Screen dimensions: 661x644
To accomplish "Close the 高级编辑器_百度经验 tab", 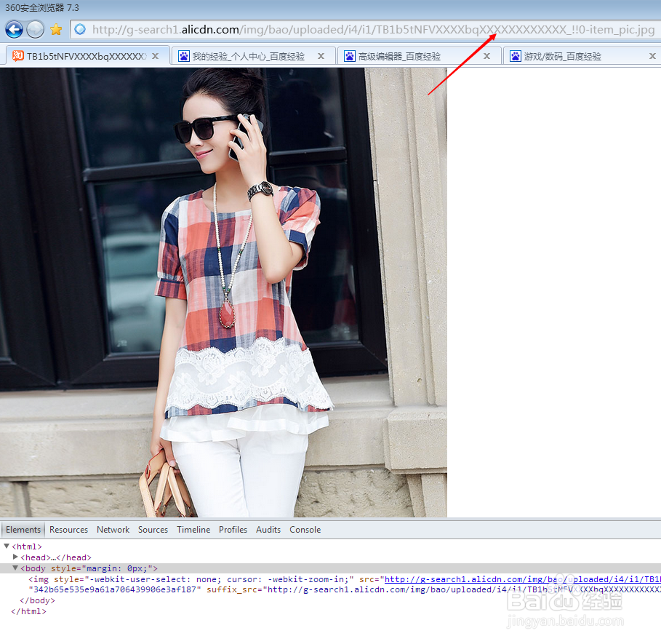I will [486, 56].
